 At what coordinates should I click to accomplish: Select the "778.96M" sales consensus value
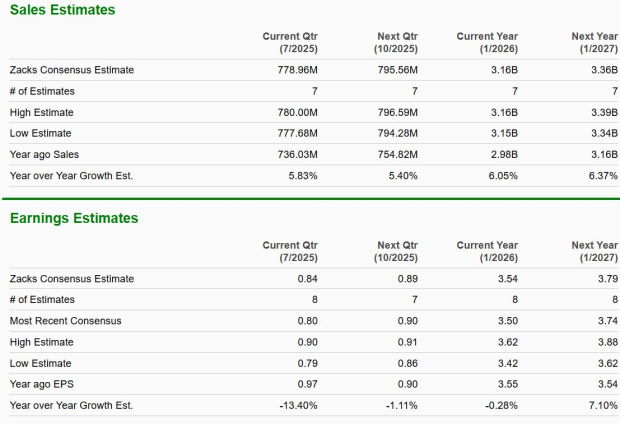point(297,70)
